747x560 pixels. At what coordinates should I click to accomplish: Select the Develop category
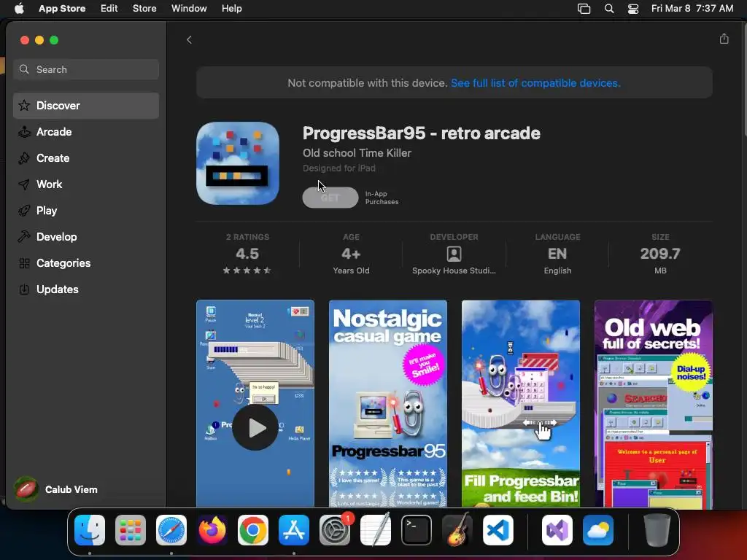tap(86, 237)
